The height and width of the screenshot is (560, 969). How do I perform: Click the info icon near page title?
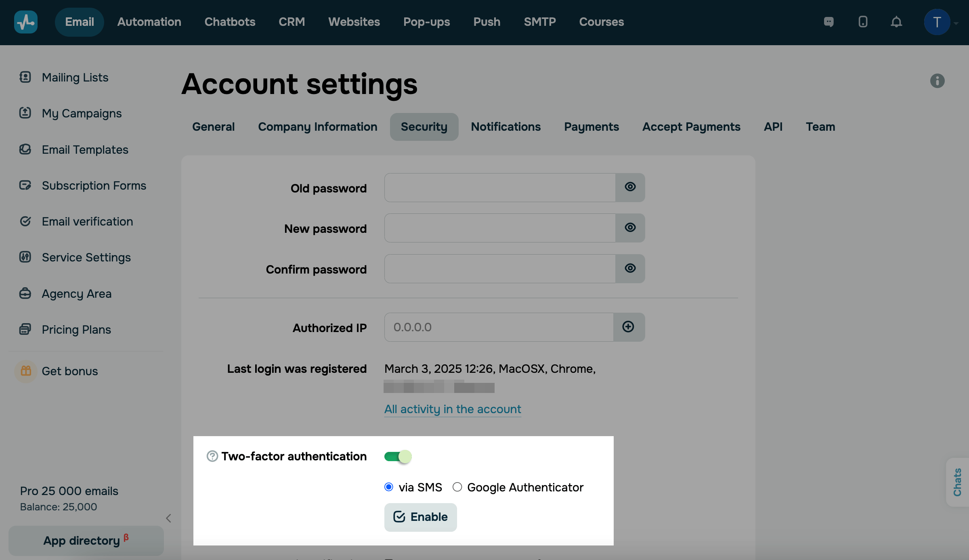pos(937,81)
